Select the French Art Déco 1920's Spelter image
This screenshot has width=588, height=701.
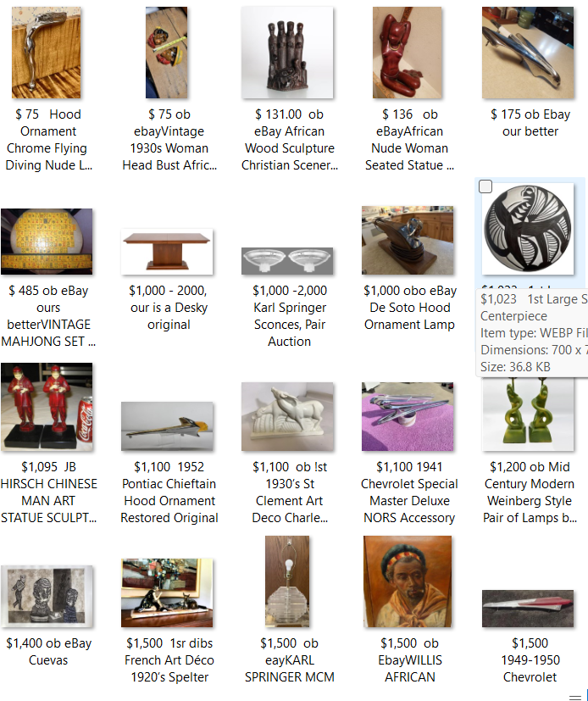click(167, 593)
